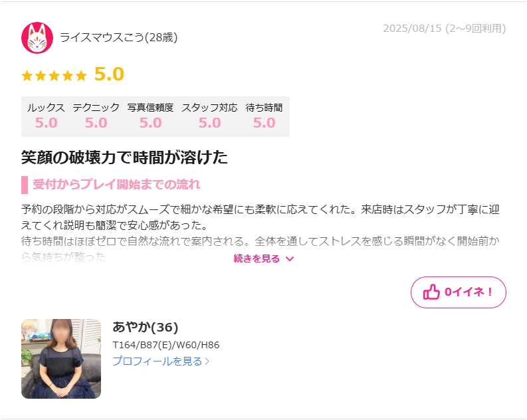Click the fox mask avatar icon

click(x=37, y=38)
